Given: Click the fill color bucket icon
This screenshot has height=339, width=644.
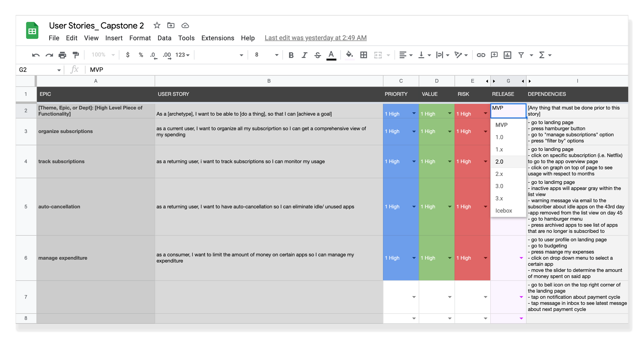Looking at the screenshot, I should pos(349,55).
